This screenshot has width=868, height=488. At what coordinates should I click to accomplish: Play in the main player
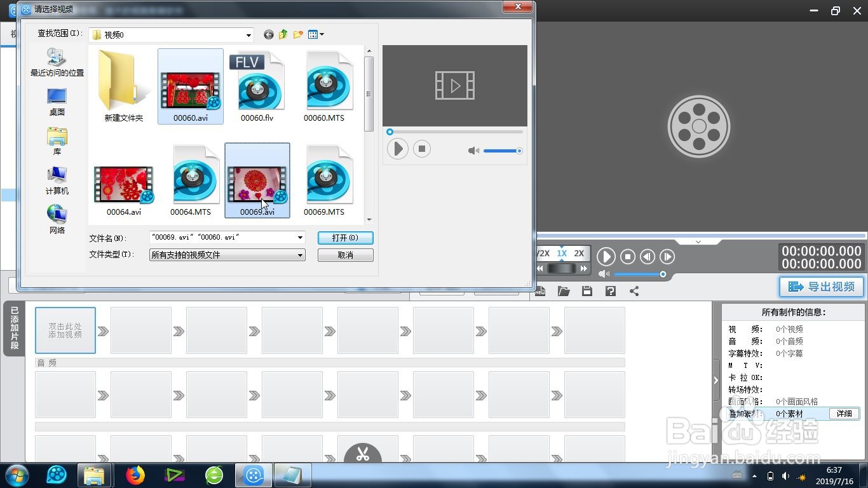[606, 257]
